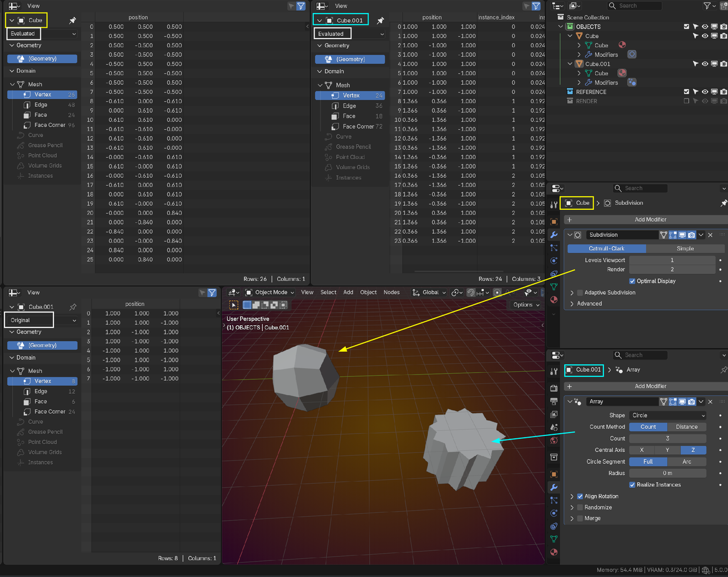728x577 pixels.
Task: Click the snapping magnet icon in viewport header
Action: (x=471, y=293)
